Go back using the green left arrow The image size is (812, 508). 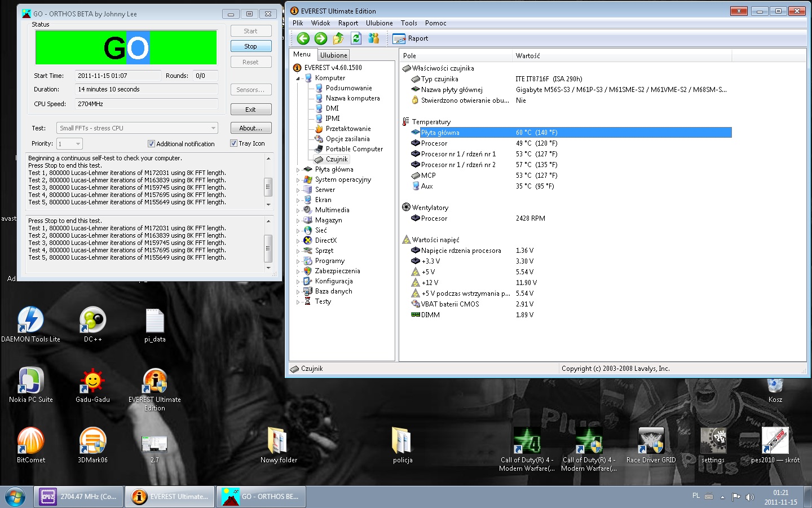[303, 38]
